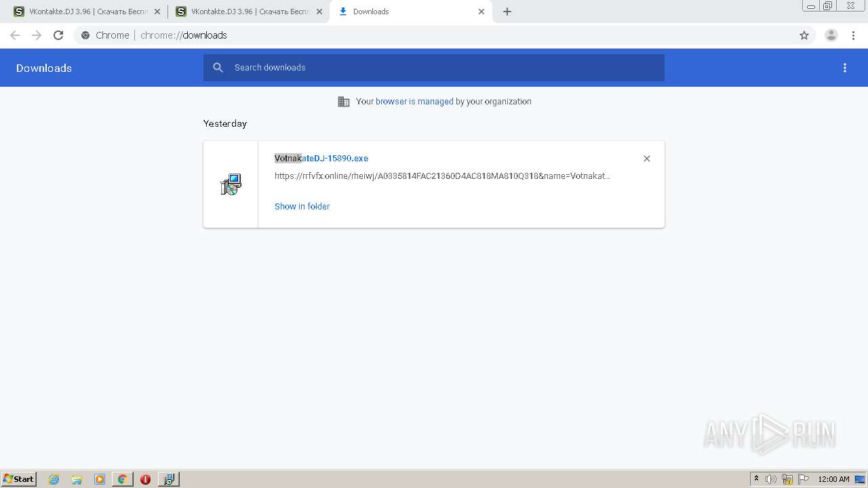Close the Downloads tab

(481, 12)
